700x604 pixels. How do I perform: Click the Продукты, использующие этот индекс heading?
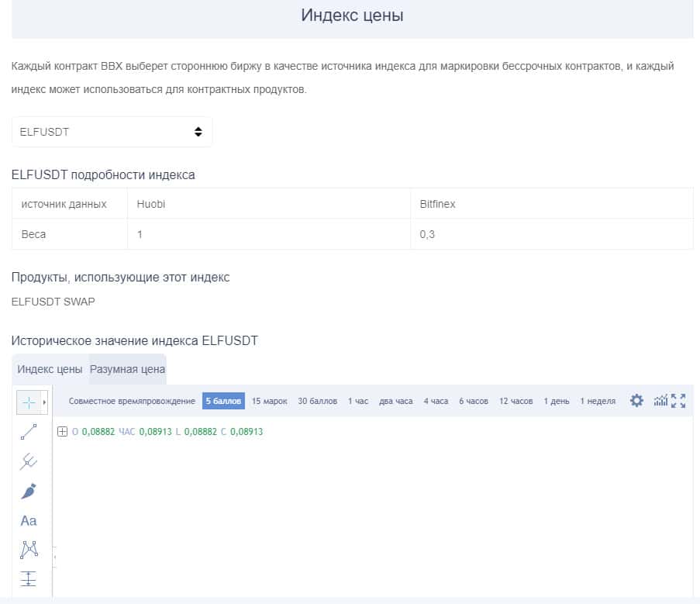point(120,278)
